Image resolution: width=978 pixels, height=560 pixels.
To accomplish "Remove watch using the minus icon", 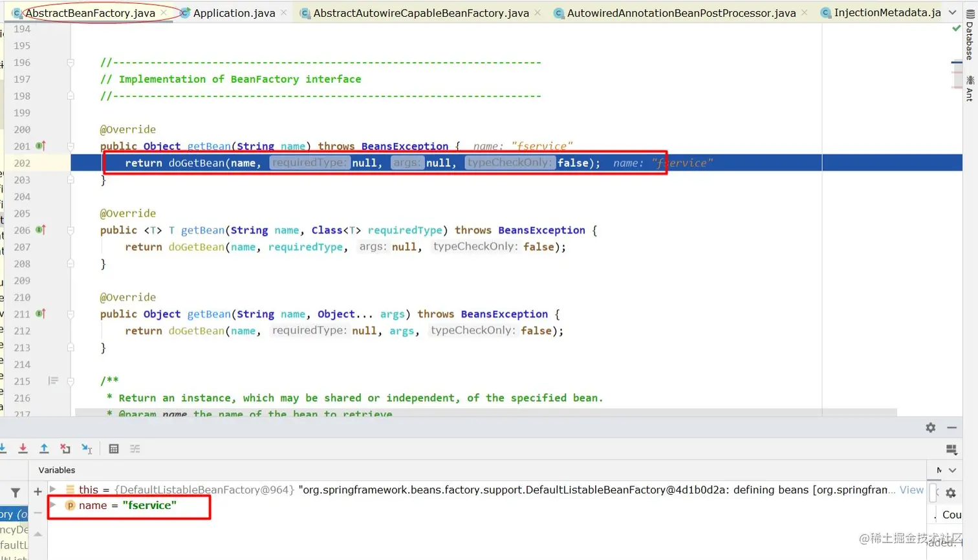I will 38,513.
